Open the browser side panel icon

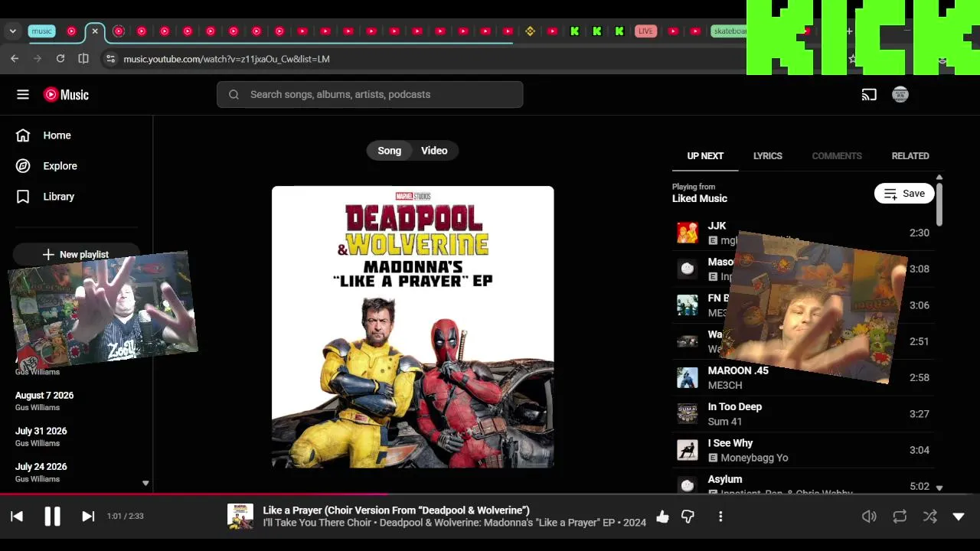coord(83,59)
